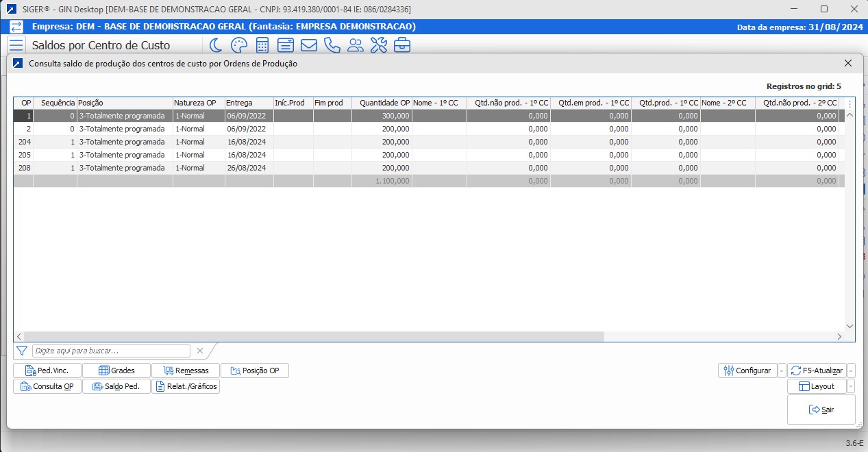Click the telephone icon in the toolbar
868x452 pixels.
click(332, 45)
